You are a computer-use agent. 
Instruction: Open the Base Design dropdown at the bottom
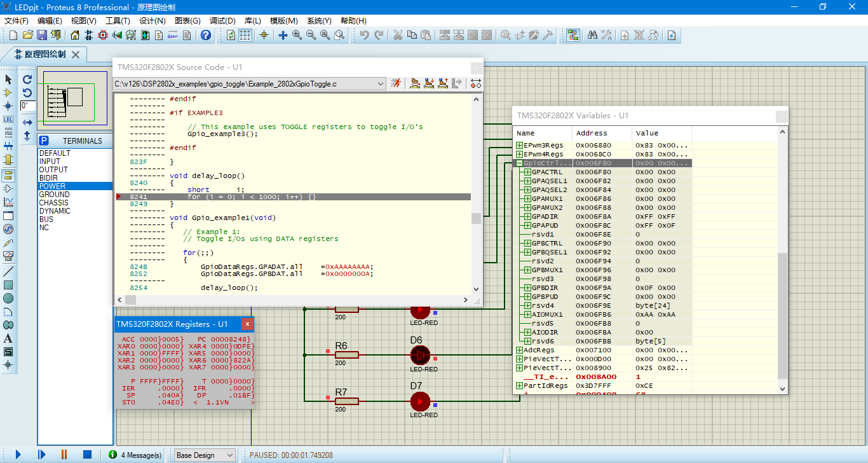coord(231,455)
